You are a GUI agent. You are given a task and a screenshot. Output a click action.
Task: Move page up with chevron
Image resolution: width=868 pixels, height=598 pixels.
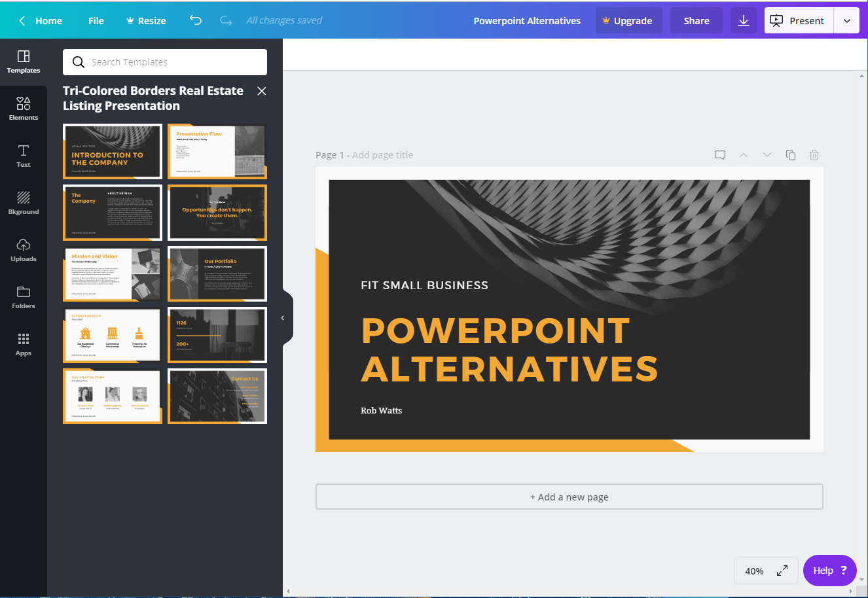pyautogui.click(x=744, y=155)
